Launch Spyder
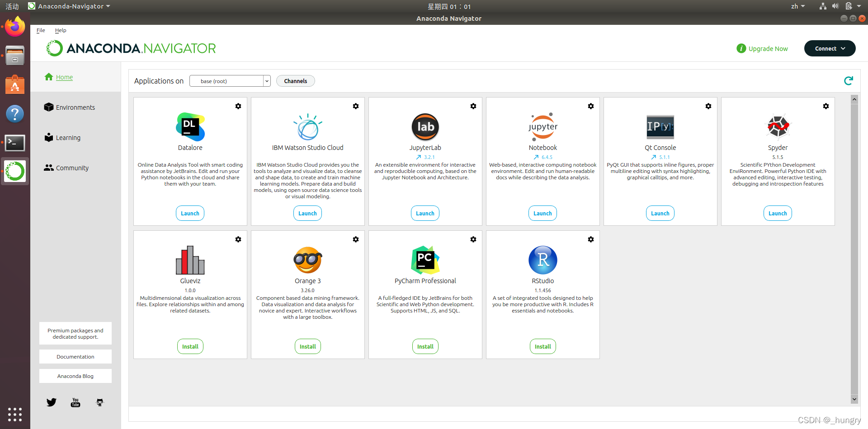Viewport: 868px width, 429px height. pos(778,213)
